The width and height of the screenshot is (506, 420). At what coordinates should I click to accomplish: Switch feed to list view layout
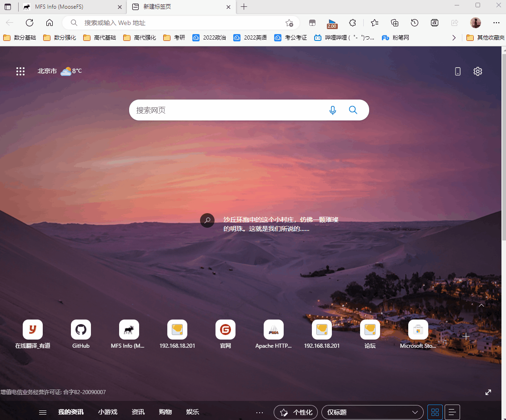(452, 412)
